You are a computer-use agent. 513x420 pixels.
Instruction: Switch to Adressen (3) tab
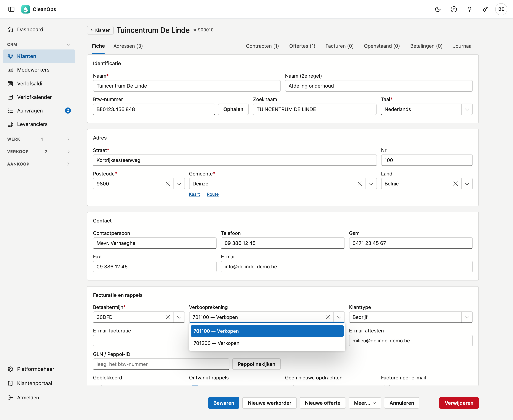coord(128,46)
